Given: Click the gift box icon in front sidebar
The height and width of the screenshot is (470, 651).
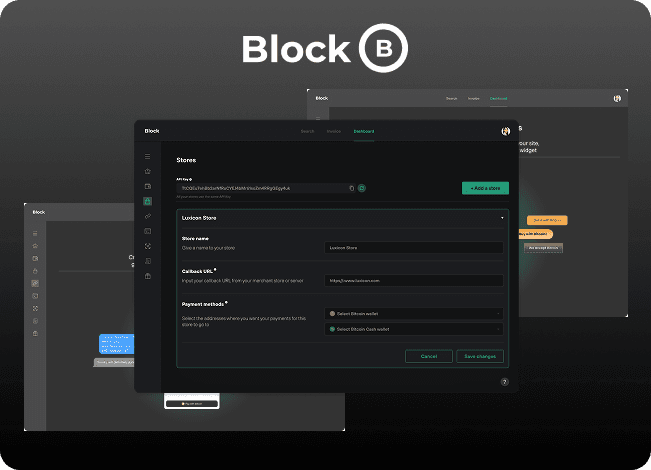Looking at the screenshot, I should [x=147, y=276].
